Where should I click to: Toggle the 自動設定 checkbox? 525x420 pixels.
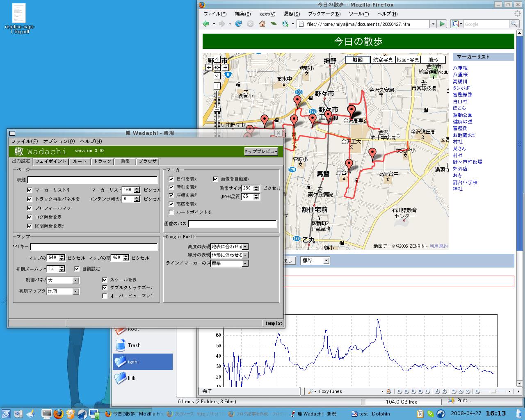(x=77, y=269)
